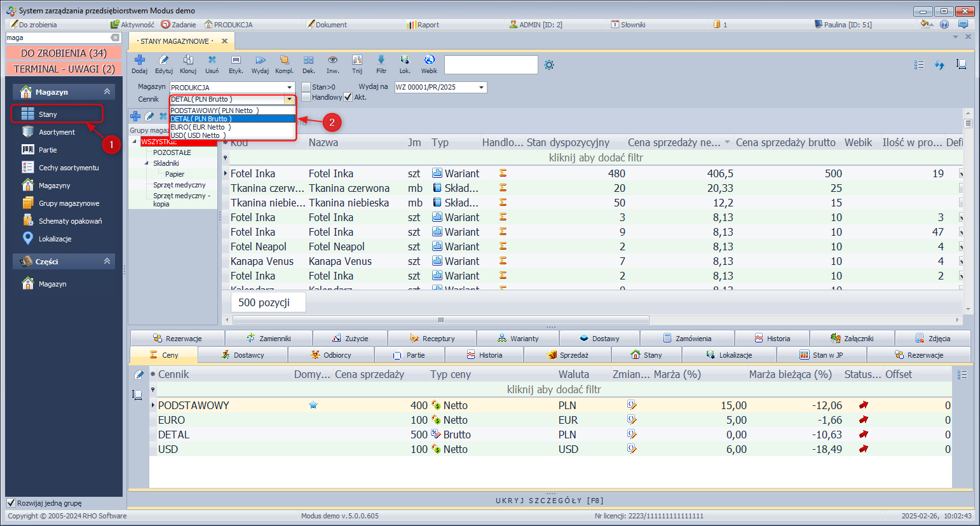The width and height of the screenshot is (980, 526).
Task: Open the Magazyn PRODUKCJA dropdown
Action: click(x=289, y=88)
